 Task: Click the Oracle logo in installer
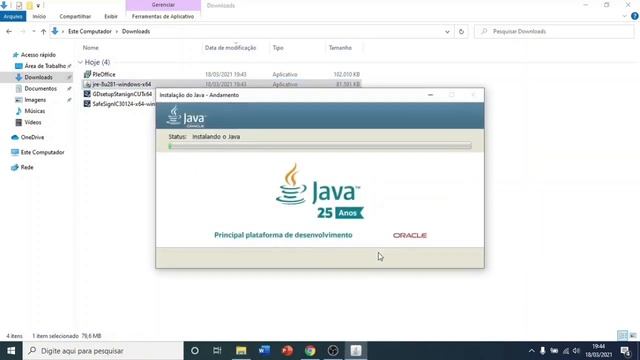tap(410, 236)
